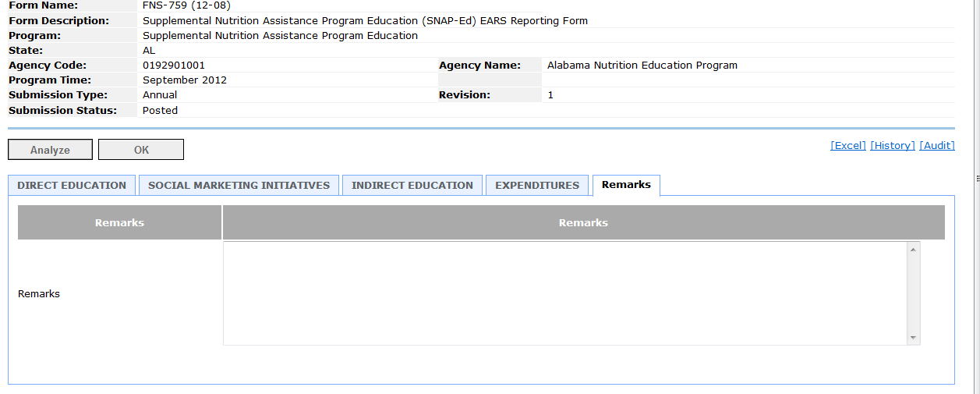The image size is (980, 394).
Task: Open the Excel export link
Action: pos(848,146)
